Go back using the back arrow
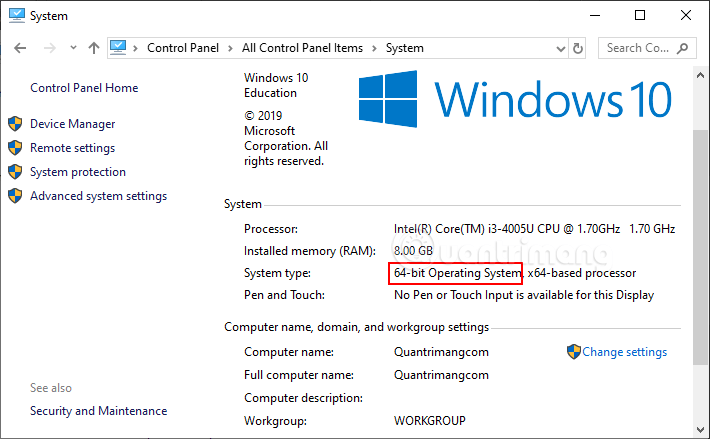Viewport: 710px width, 439px height. (x=20, y=48)
